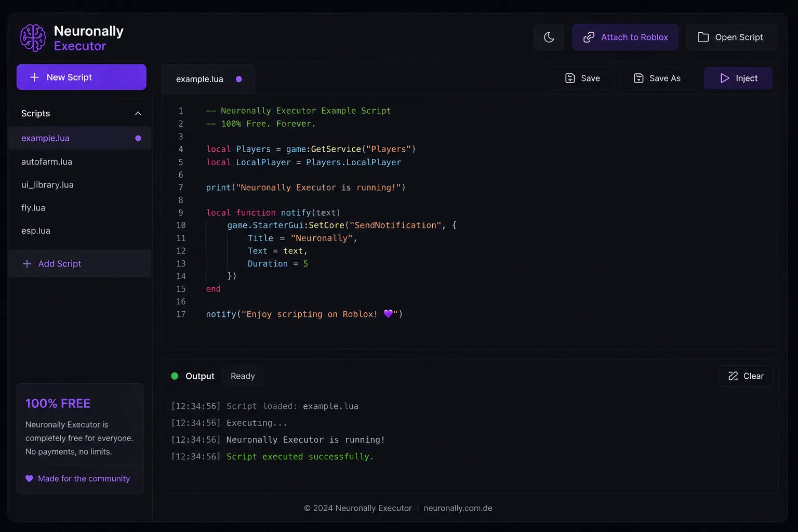The height and width of the screenshot is (532, 798).
Task: Click line number 17 in the gutter
Action: coord(181,314)
